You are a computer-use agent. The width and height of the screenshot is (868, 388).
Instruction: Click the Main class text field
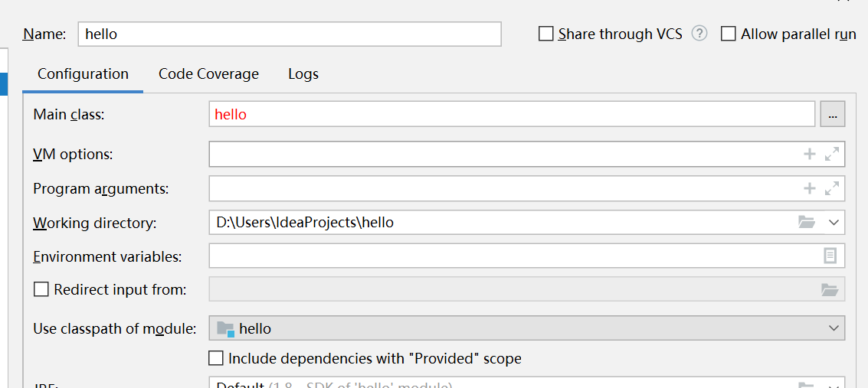click(x=512, y=115)
